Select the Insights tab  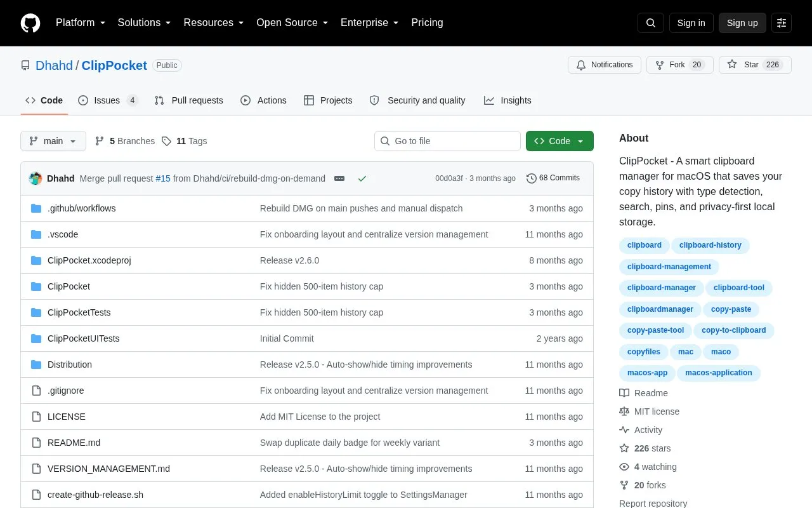coord(507,100)
